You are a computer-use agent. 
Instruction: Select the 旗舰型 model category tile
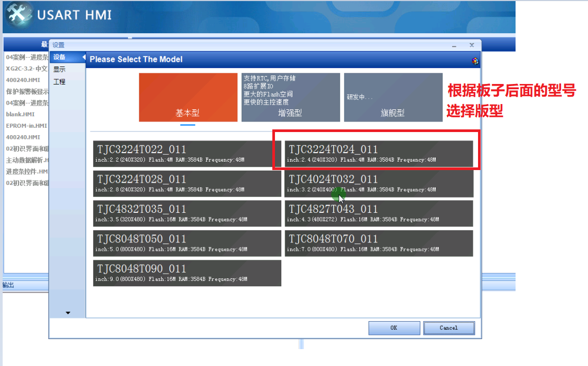click(393, 97)
